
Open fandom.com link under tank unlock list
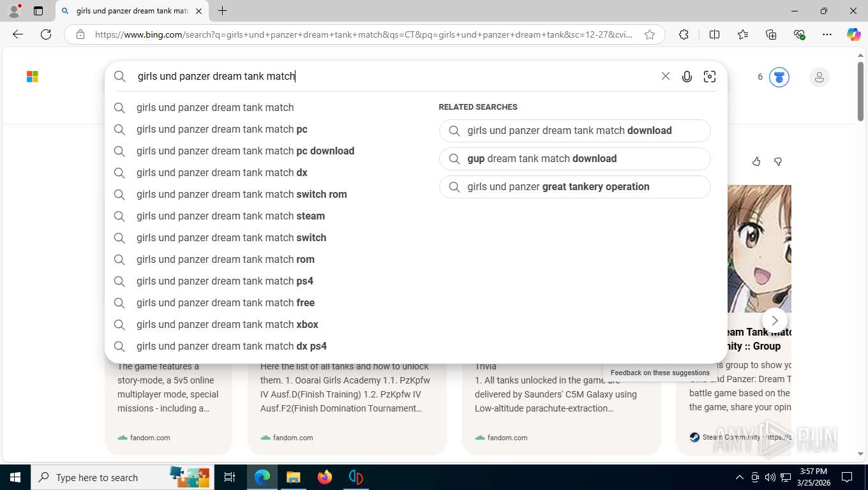click(x=287, y=438)
